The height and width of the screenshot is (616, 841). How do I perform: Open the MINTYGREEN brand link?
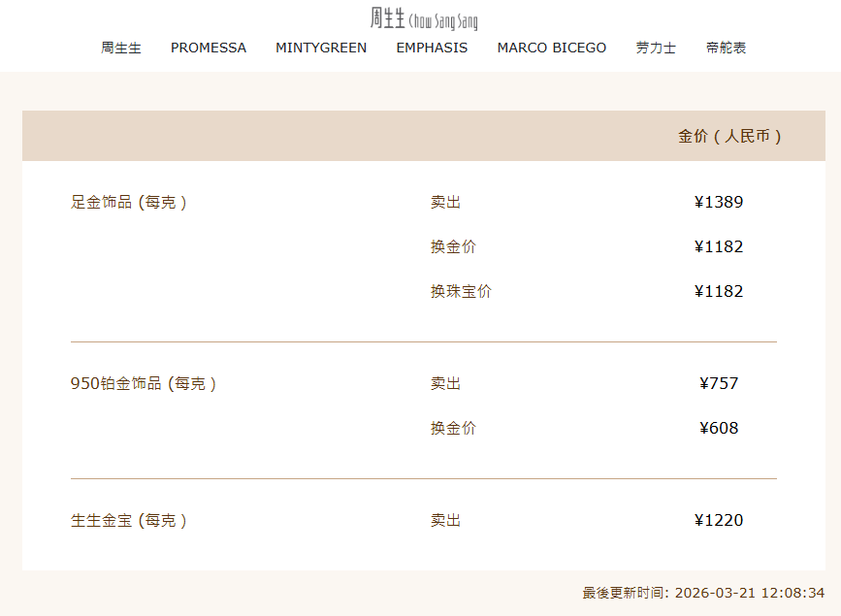[321, 48]
